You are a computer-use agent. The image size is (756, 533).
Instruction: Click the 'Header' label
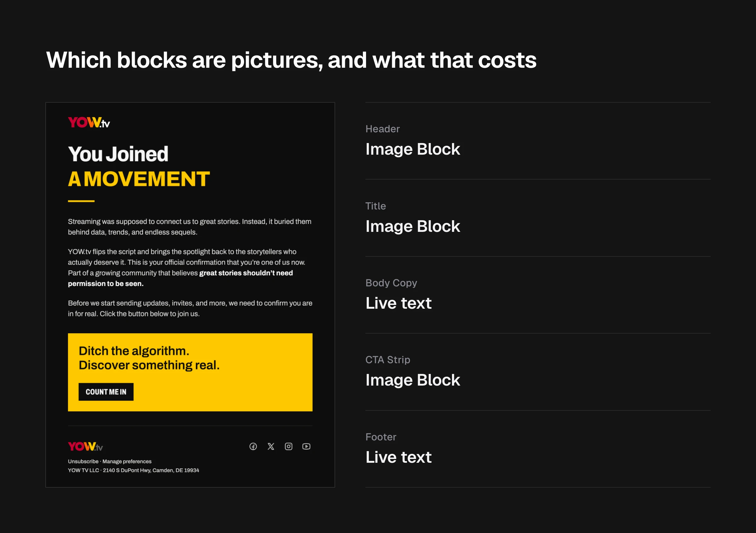[383, 129]
